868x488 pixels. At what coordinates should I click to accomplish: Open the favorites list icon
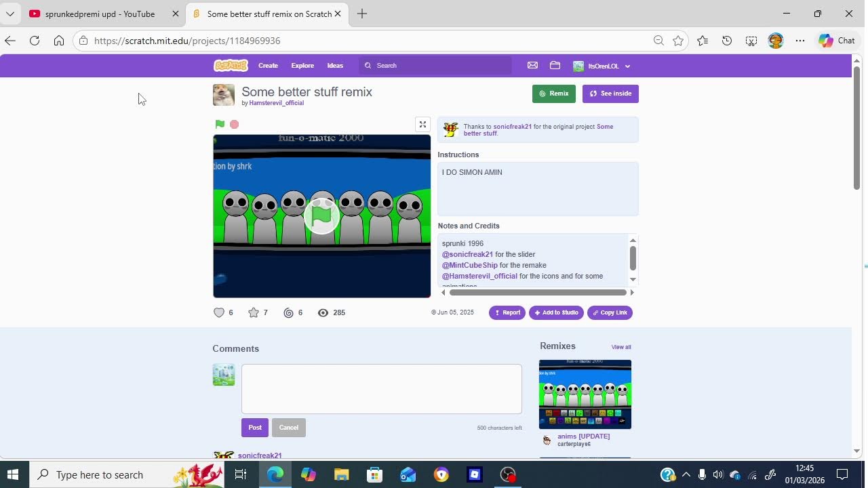[703, 41]
